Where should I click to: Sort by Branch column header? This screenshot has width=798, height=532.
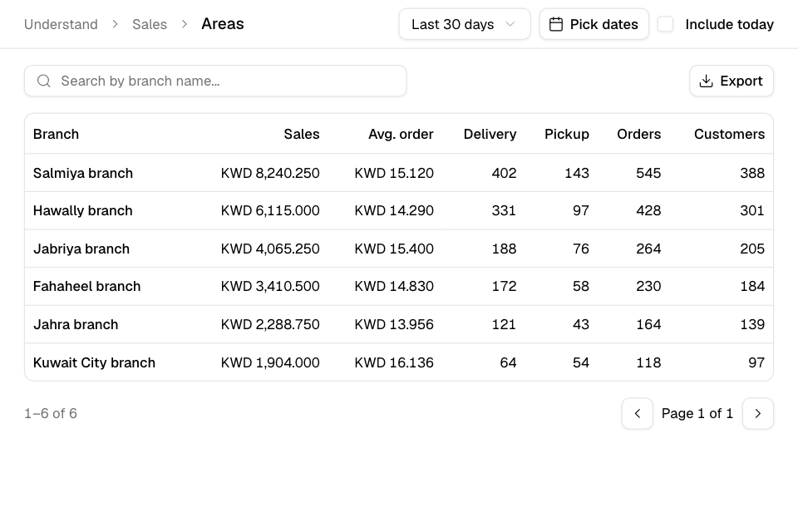tap(56, 134)
